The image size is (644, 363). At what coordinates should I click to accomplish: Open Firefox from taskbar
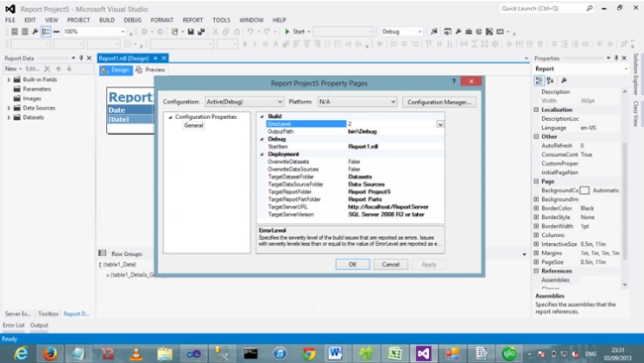coord(51,353)
